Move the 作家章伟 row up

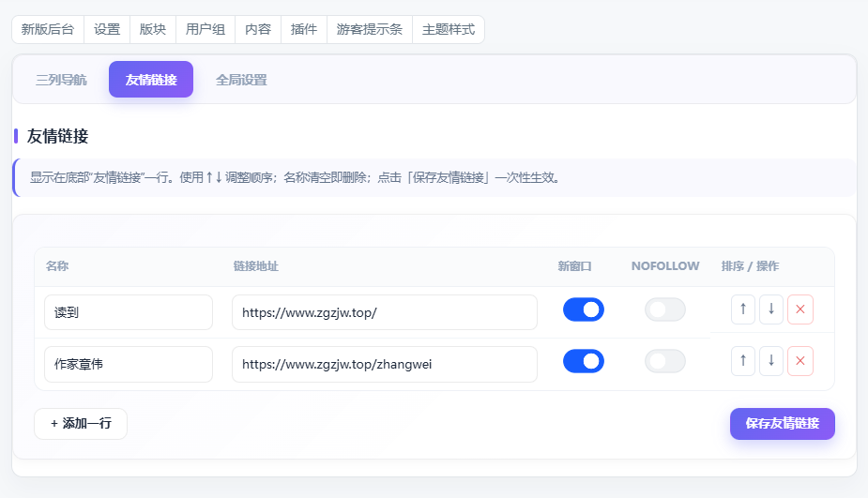[743, 361]
